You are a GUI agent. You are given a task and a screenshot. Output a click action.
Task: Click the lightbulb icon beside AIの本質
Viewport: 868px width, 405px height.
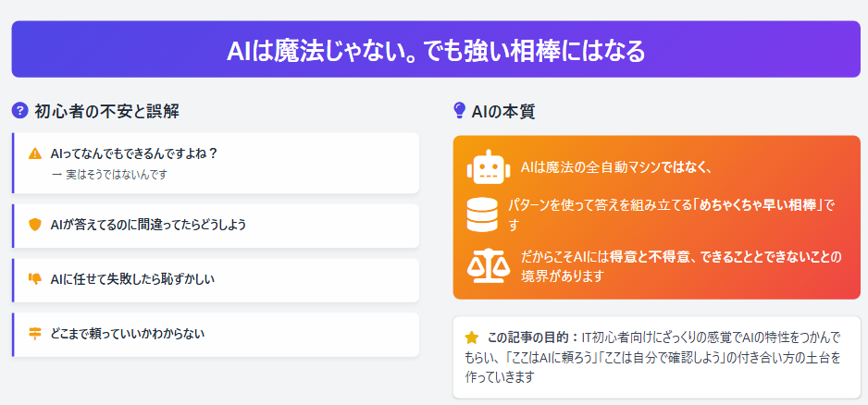coord(459,111)
